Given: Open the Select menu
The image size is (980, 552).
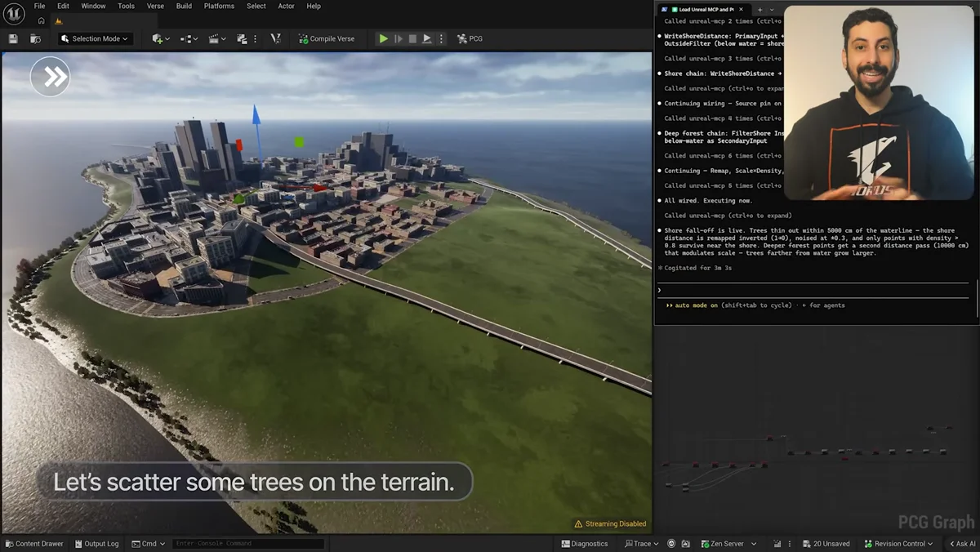Looking at the screenshot, I should 256,6.
